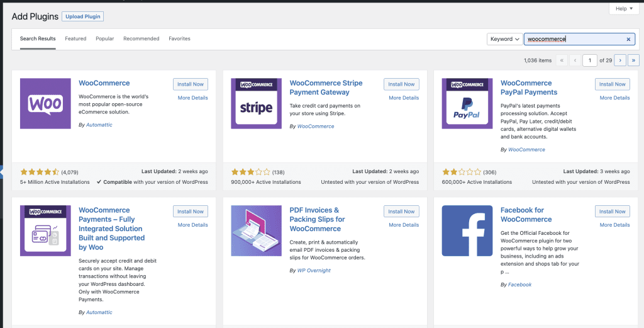
Task: Expand the Help dropdown
Action: (x=624, y=9)
